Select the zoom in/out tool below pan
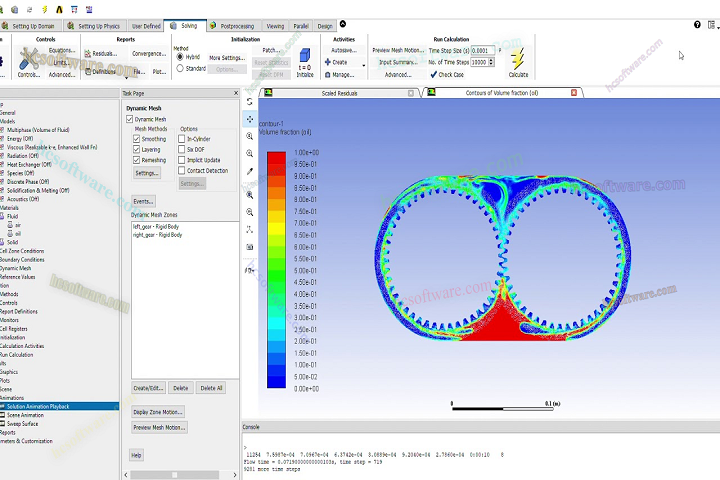 click(249, 136)
